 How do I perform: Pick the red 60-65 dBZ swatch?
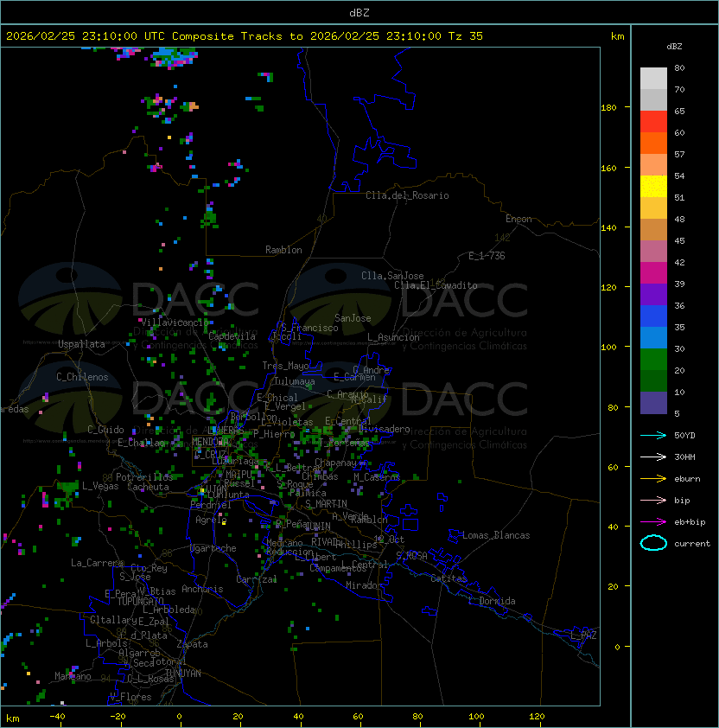(x=653, y=122)
